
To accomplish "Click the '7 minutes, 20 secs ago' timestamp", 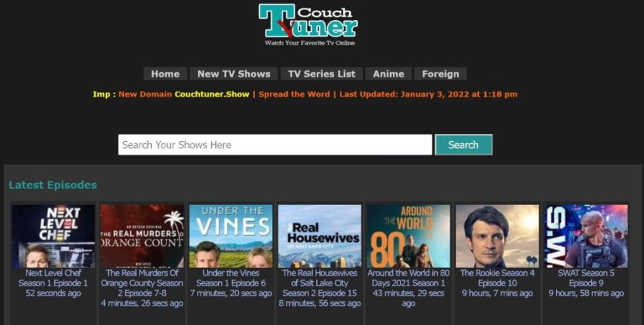I will tap(231, 293).
